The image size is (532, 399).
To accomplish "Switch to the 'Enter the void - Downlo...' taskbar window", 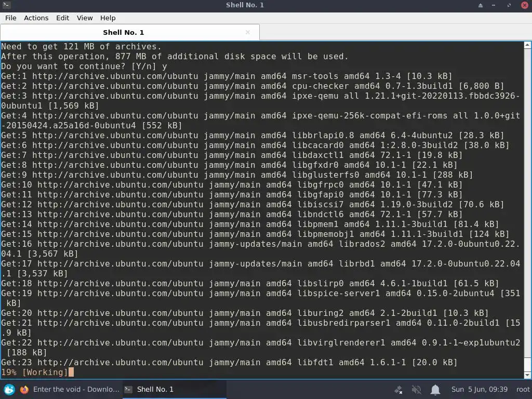I will [x=70, y=389].
